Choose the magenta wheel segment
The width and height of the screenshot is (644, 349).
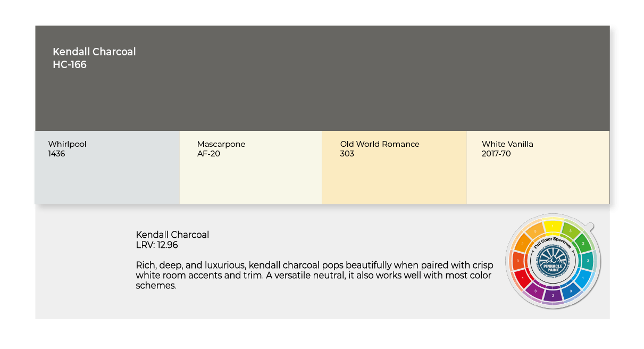coord(534,290)
